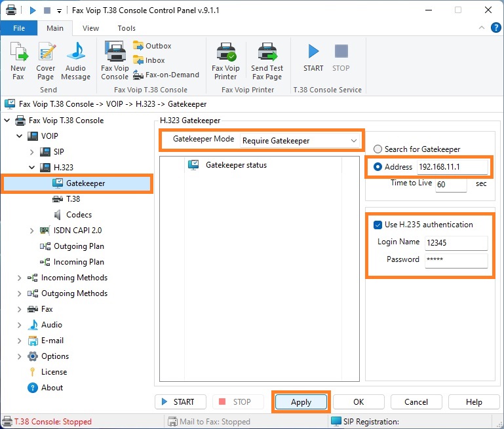
Task: Open the Outgoing Plan item
Action: (72, 246)
